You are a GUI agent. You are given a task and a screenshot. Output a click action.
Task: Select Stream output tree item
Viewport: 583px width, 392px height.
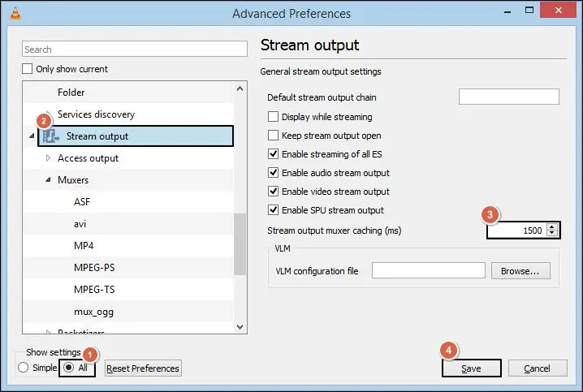tap(97, 136)
